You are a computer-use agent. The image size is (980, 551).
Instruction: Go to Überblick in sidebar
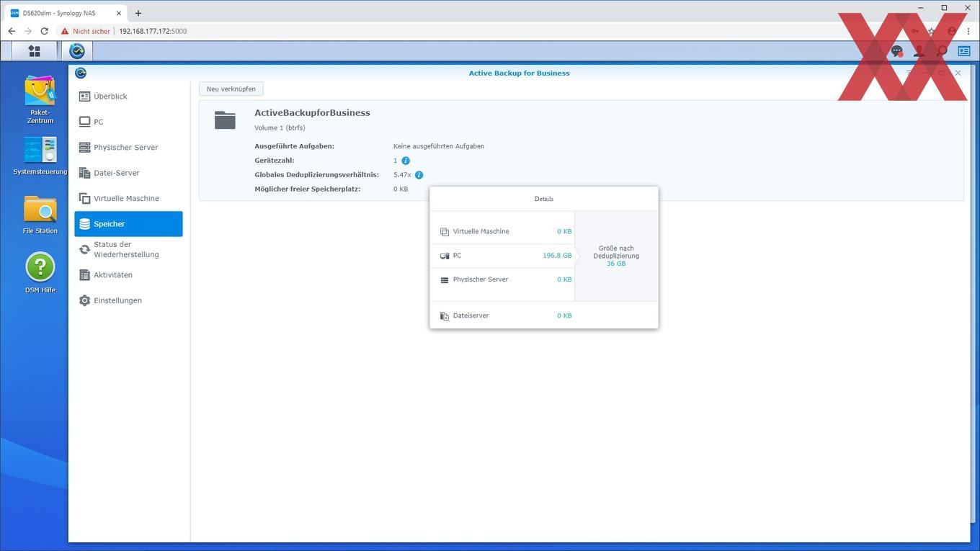pos(128,97)
